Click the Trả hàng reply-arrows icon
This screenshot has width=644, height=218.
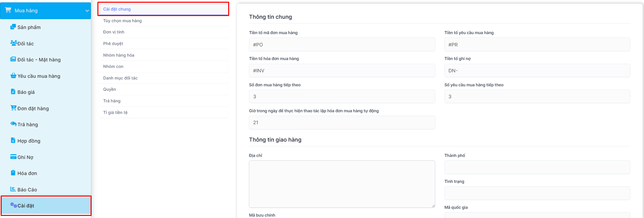coord(13,124)
